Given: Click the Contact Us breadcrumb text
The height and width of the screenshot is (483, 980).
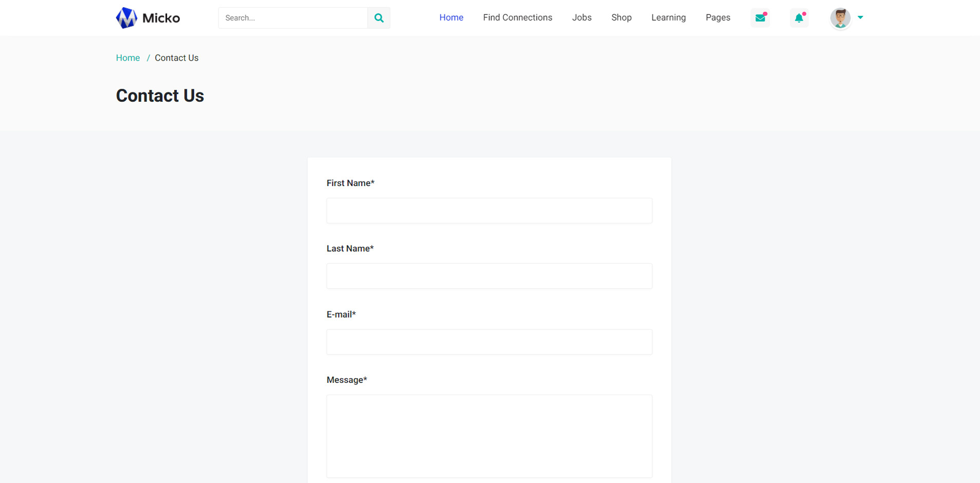Looking at the screenshot, I should [176, 58].
